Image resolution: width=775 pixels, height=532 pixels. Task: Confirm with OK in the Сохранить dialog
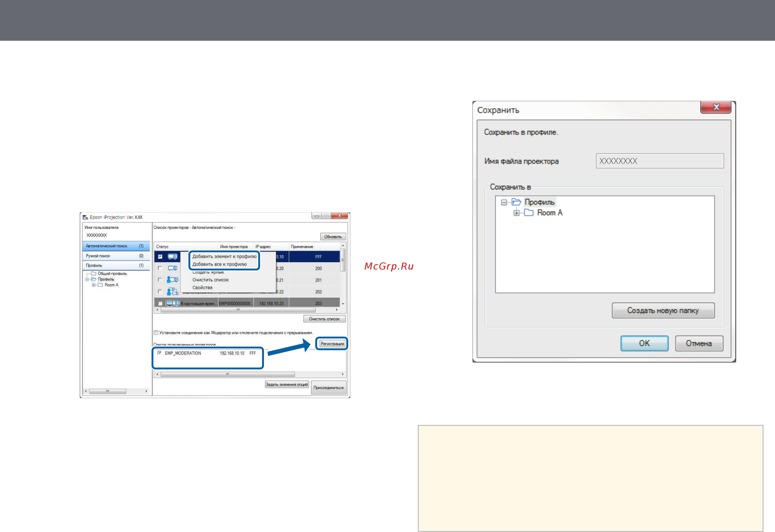(644, 343)
